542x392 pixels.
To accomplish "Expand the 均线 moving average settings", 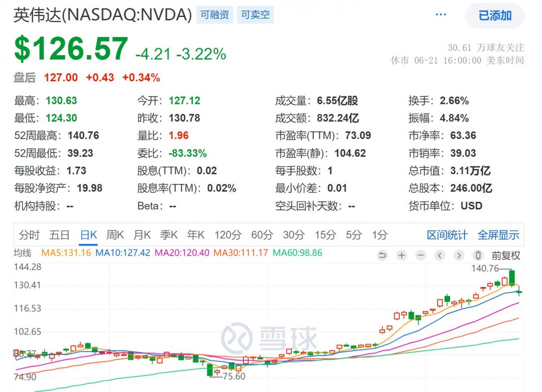I will click(x=23, y=253).
